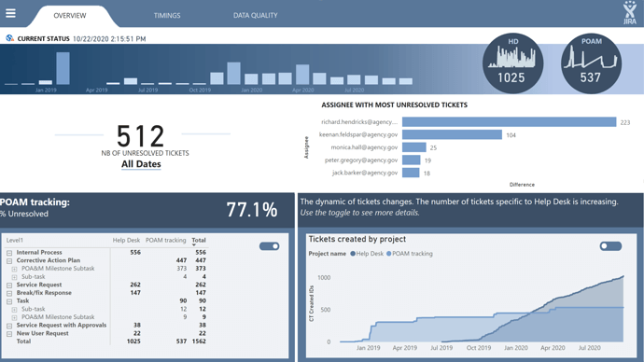
Task: Select keenan.feldspar bar with 104 tickets
Action: 452,134
